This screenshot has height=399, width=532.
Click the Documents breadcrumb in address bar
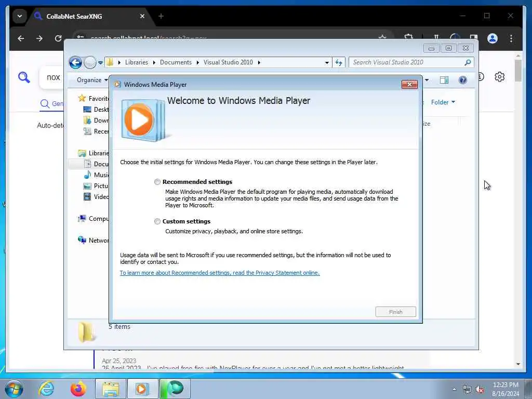(x=176, y=62)
